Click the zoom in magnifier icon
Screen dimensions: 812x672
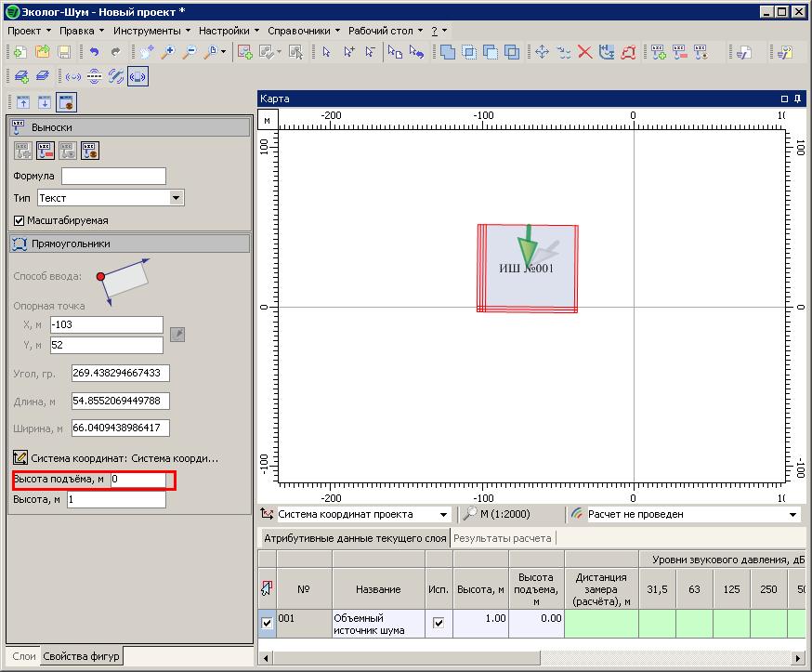168,53
